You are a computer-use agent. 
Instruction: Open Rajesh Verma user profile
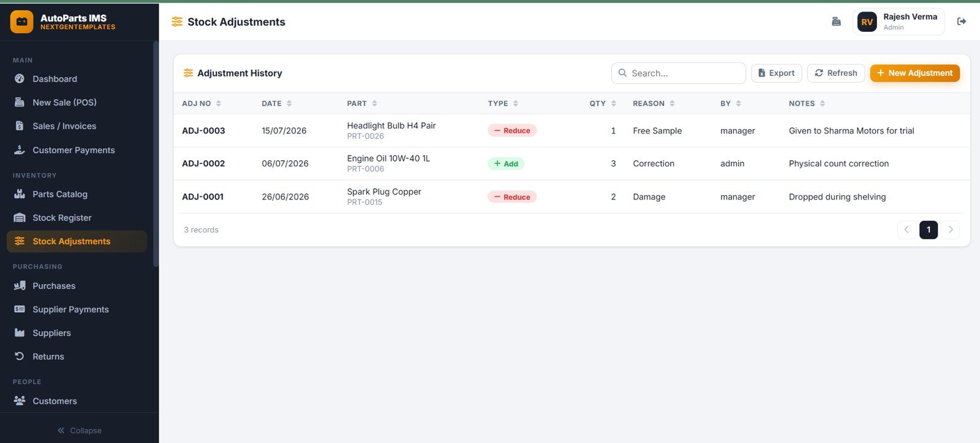pos(899,22)
